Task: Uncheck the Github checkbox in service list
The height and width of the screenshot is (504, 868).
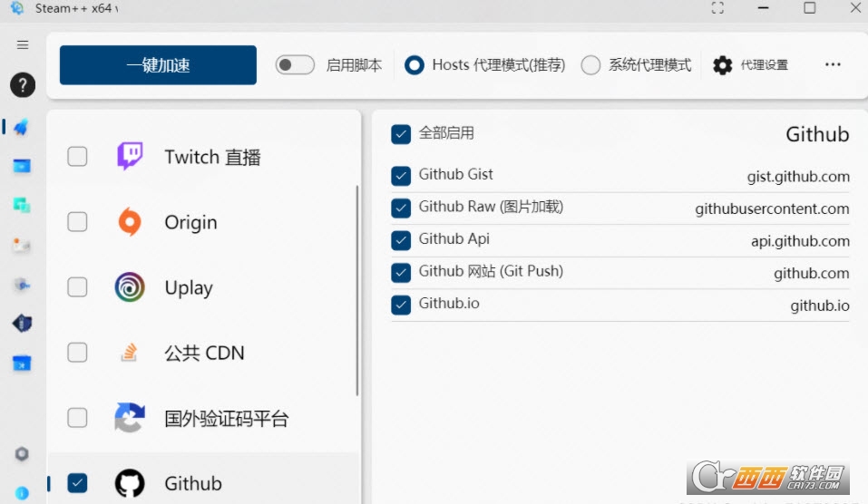Action: point(77,483)
